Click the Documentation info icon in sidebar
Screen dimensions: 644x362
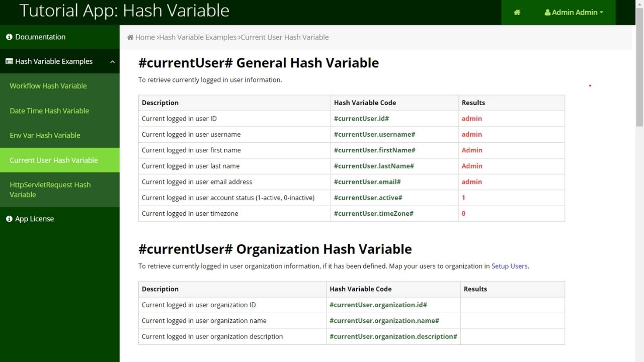pos(9,37)
